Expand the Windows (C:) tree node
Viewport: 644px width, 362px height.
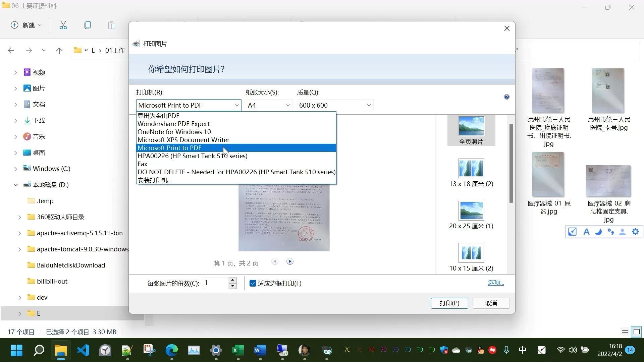point(15,169)
